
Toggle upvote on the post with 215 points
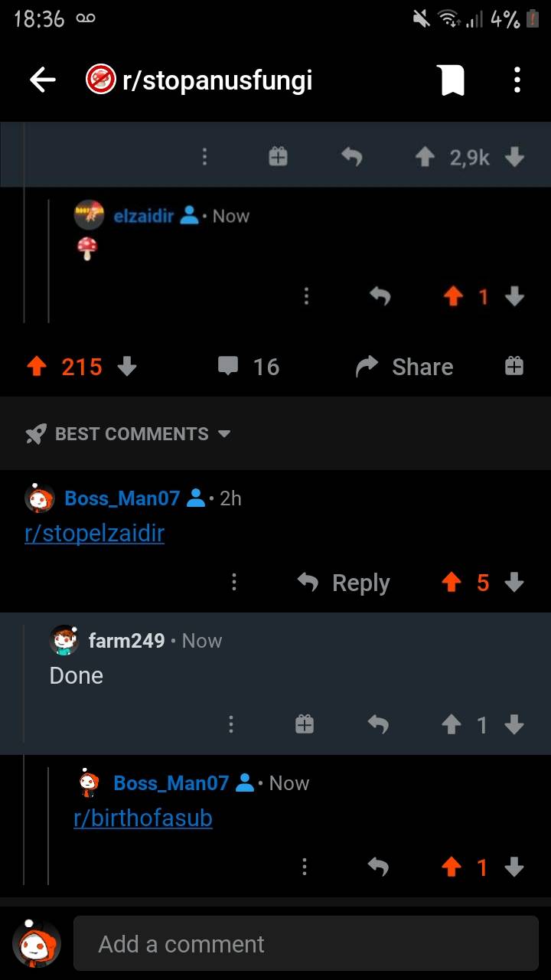pos(37,367)
